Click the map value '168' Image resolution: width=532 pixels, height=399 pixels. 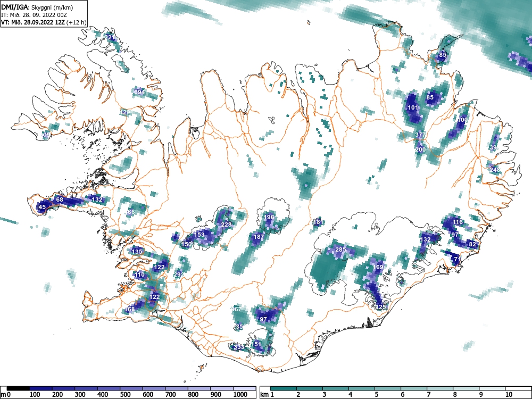[130, 309]
